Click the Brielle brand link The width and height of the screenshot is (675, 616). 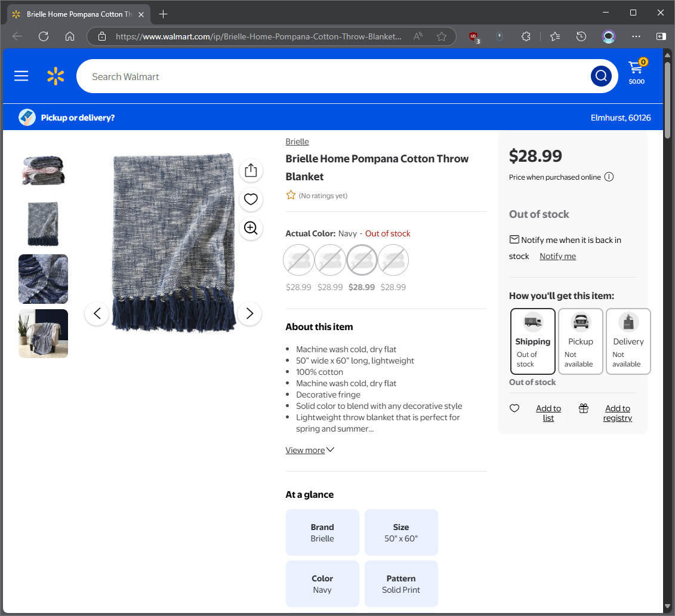297,141
